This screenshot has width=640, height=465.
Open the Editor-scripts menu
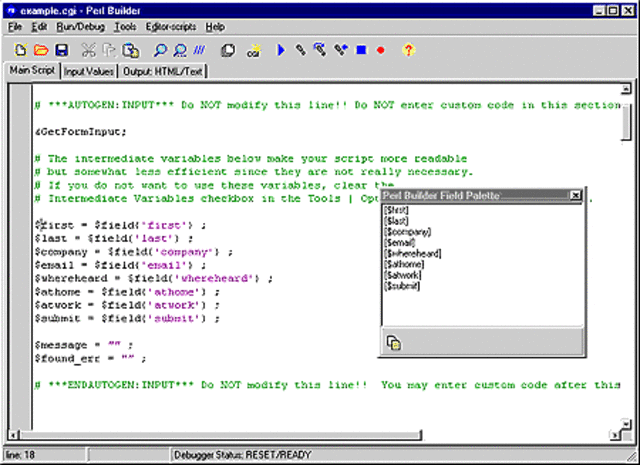coord(171,27)
